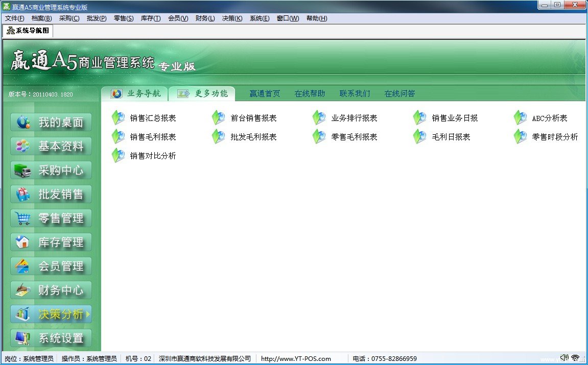This screenshot has width=588, height=365.
Task: Open the ABC分析表 report icon
Action: pos(520,118)
